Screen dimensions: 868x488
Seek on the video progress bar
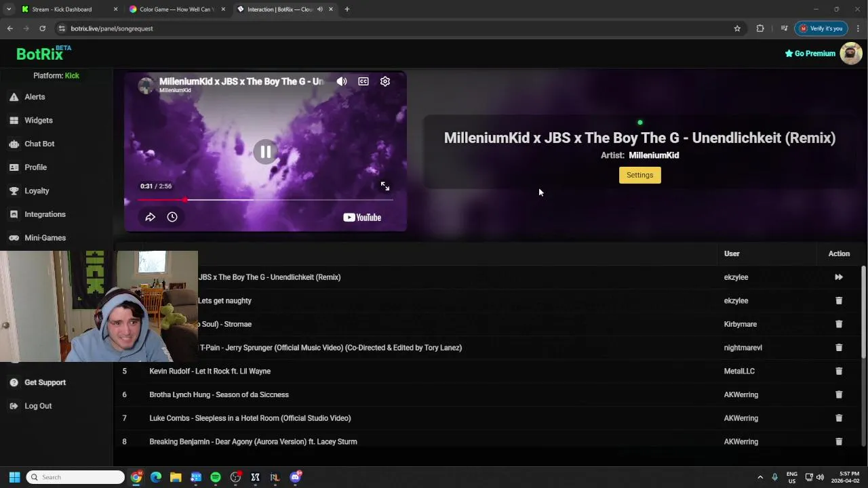(265, 200)
